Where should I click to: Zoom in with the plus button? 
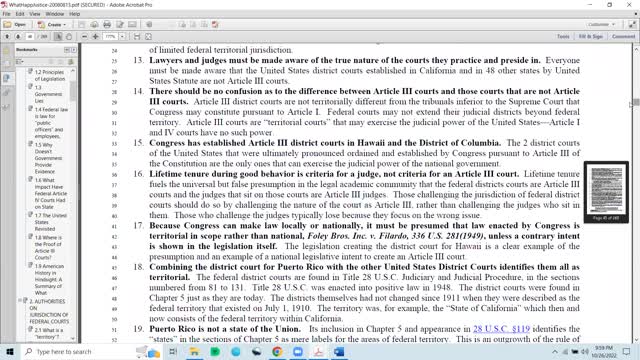pos(96,37)
